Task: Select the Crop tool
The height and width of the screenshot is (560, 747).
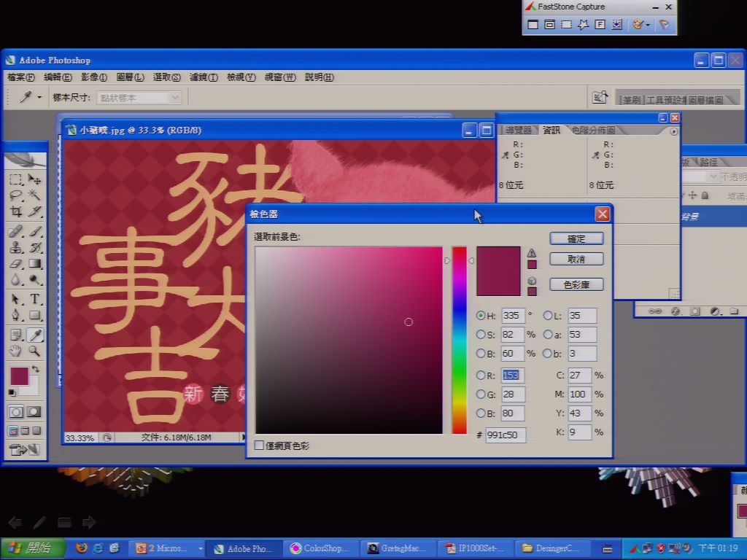Action: 16,211
